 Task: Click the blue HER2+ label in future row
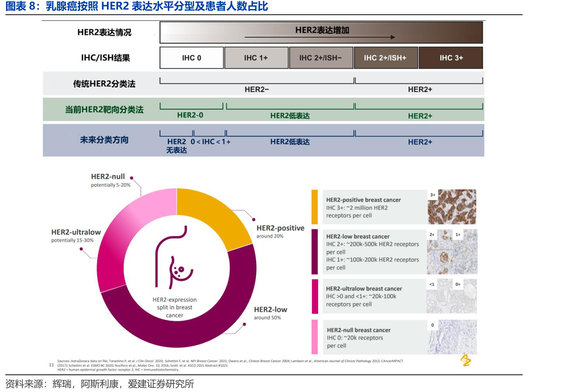tap(420, 142)
